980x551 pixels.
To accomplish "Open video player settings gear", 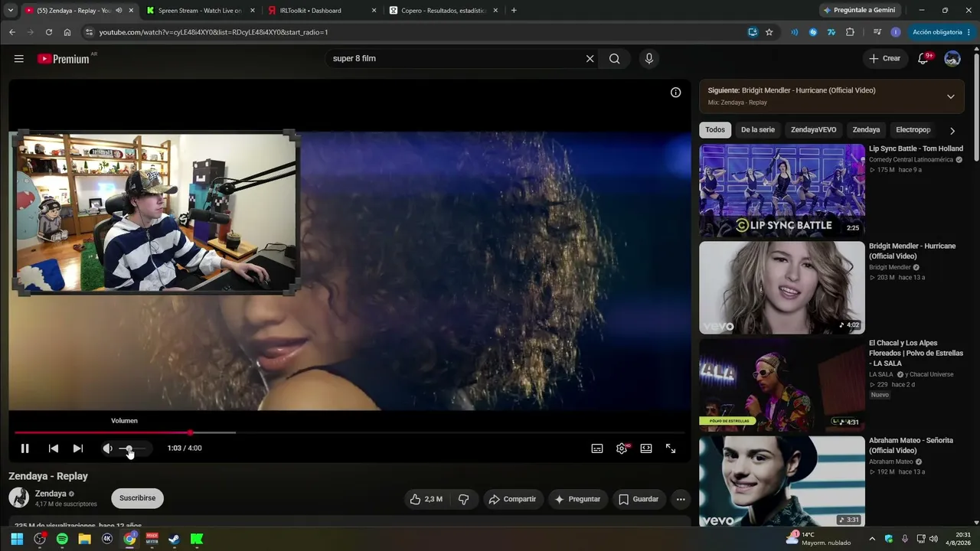I will tap(622, 448).
